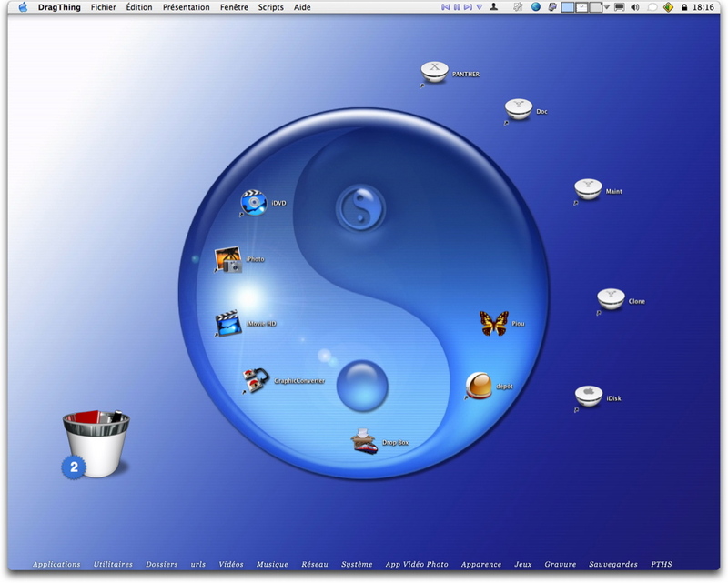Viewport: 728px width, 583px height.
Task: Click the blue globe menu bar icon
Action: [536, 7]
